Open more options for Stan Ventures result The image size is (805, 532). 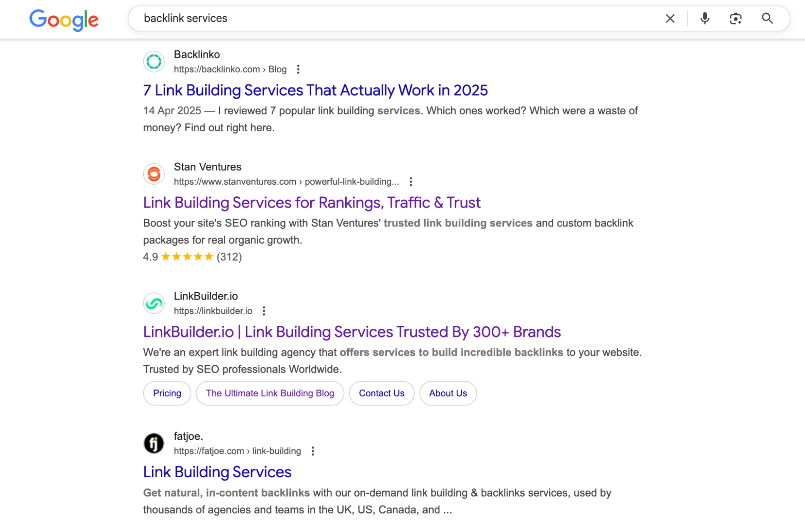pos(411,182)
